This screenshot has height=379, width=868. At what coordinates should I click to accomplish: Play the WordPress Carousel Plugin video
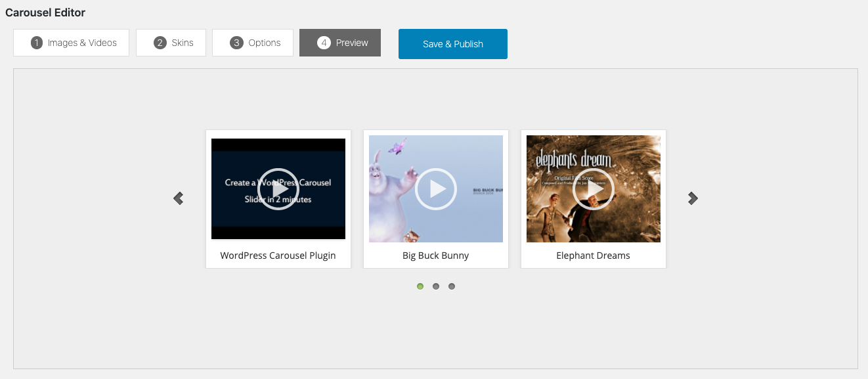click(x=278, y=189)
